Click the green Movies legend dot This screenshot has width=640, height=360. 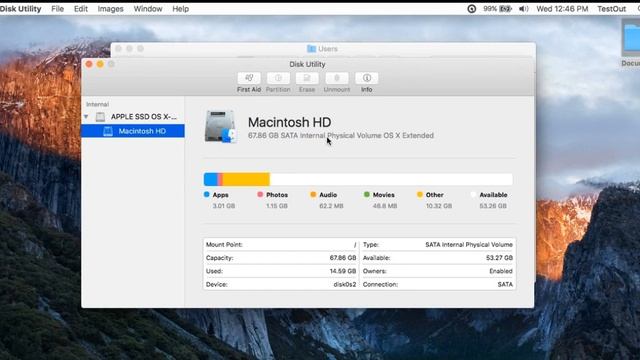click(x=367, y=195)
